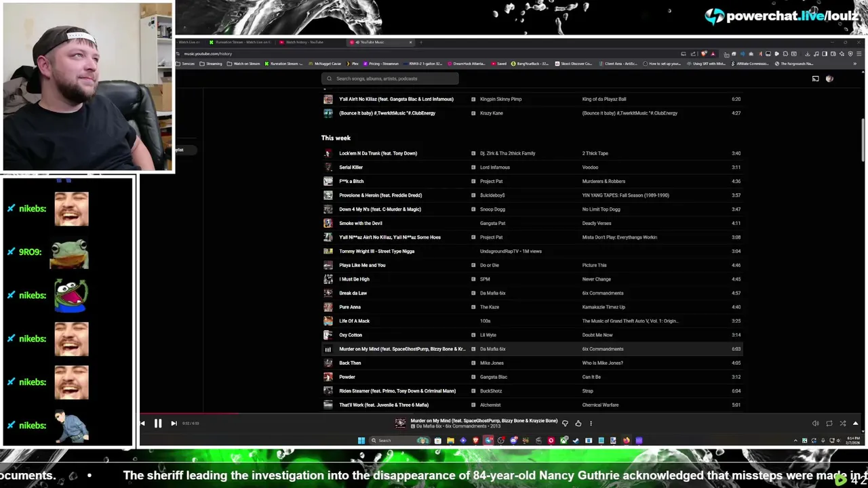The height and width of the screenshot is (488, 868).
Task: Go back to the previous track
Action: pyautogui.click(x=142, y=423)
